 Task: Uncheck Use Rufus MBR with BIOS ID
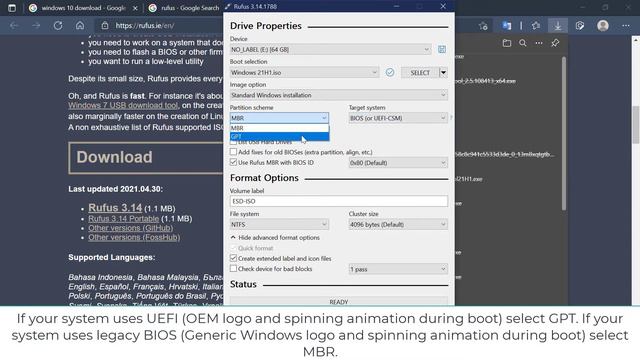click(x=233, y=162)
